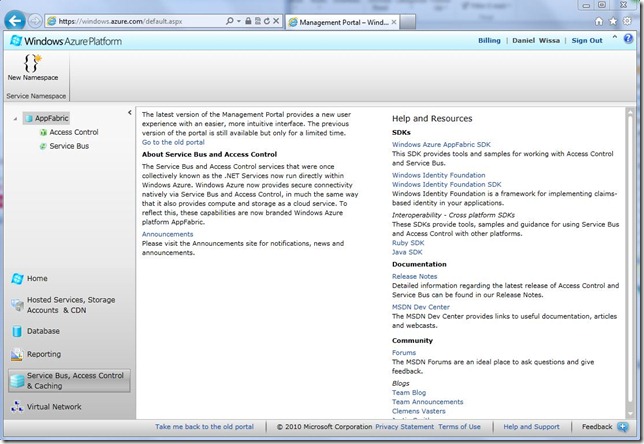Viewport: 644px width, 444px height.
Task: Click the content pane vertical scrollbar
Action: pos(630,263)
